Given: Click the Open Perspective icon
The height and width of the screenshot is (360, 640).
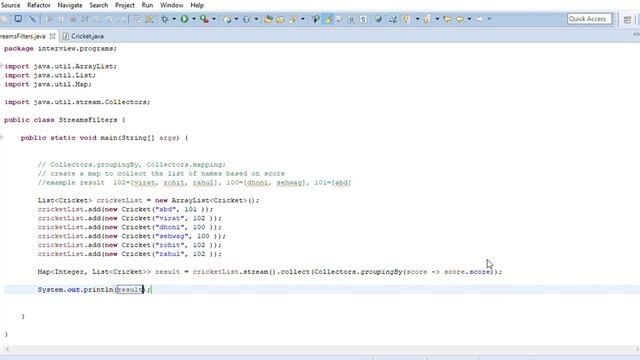Looking at the screenshot, I should pos(627,20).
